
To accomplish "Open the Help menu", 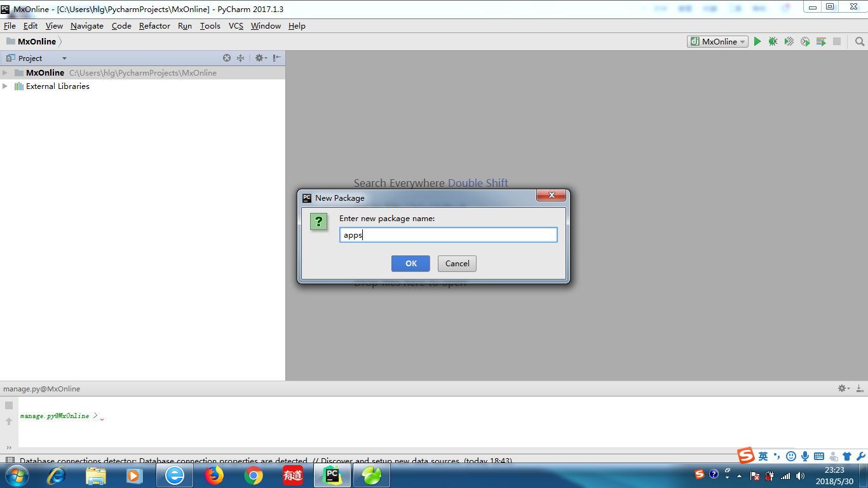I will tap(297, 26).
